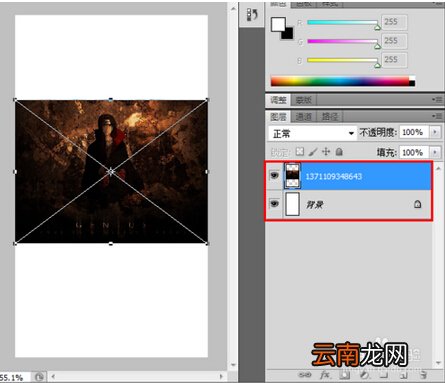The height and width of the screenshot is (383, 445).
Task: Click the R value field showing 255
Action: click(x=394, y=22)
